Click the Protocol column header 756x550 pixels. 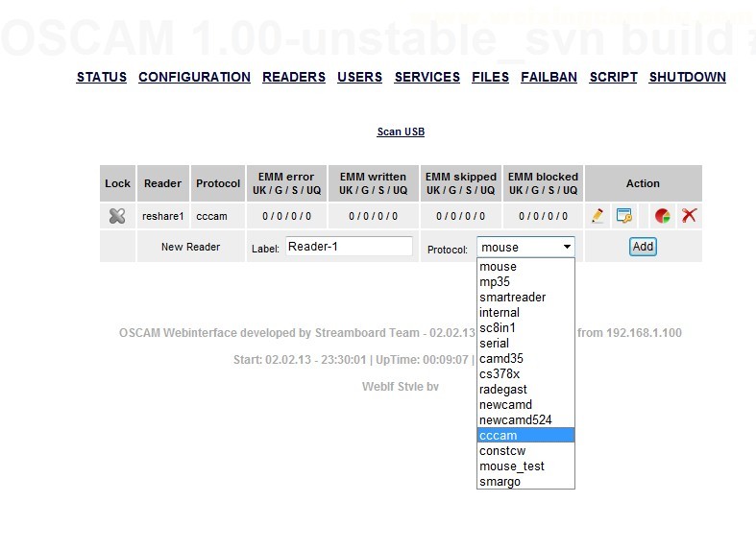[218, 183]
